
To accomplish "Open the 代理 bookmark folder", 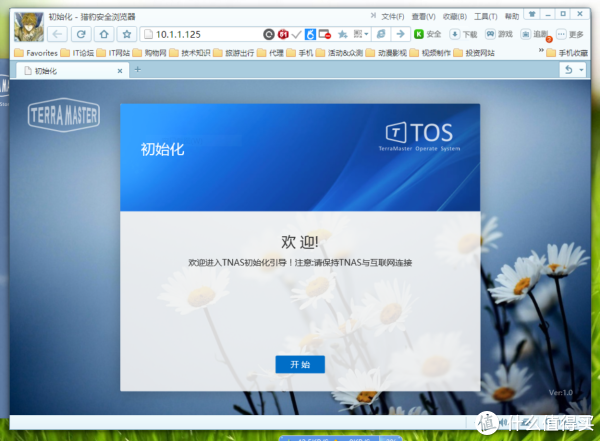I will point(271,53).
